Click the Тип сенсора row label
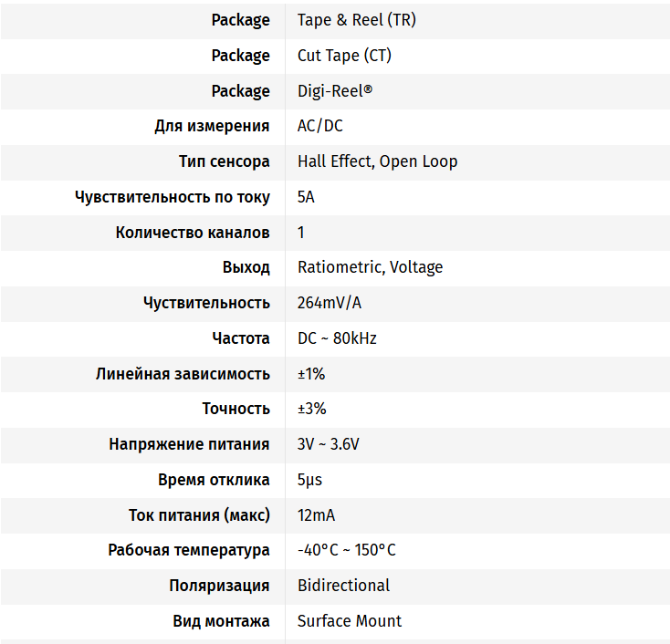670x644 pixels. [225, 161]
